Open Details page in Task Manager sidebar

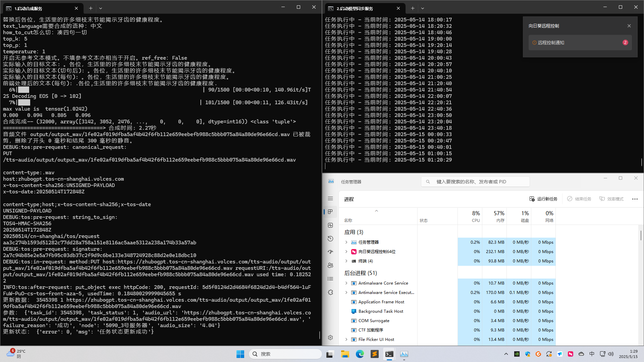coord(330,279)
